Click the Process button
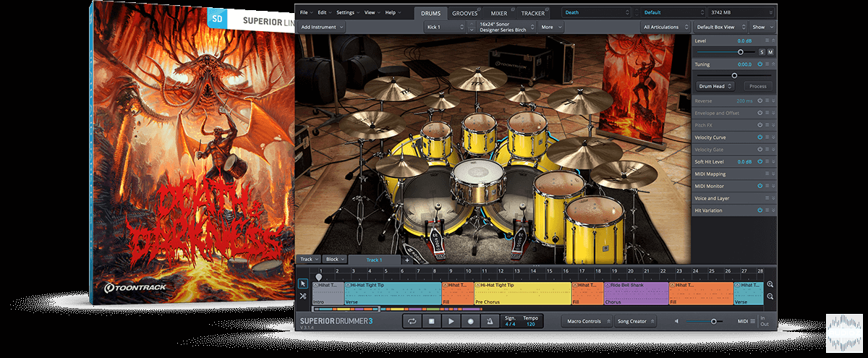 pyautogui.click(x=758, y=86)
